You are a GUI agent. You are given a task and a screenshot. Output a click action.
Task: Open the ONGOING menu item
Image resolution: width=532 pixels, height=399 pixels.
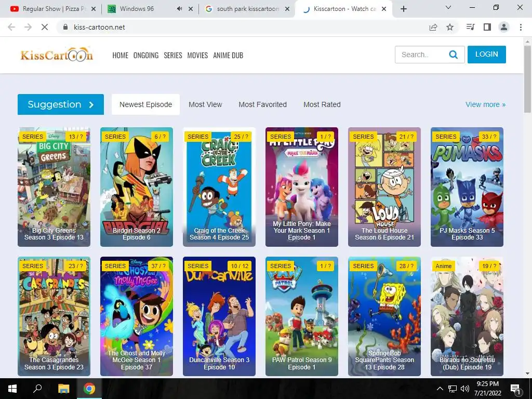[x=146, y=55]
